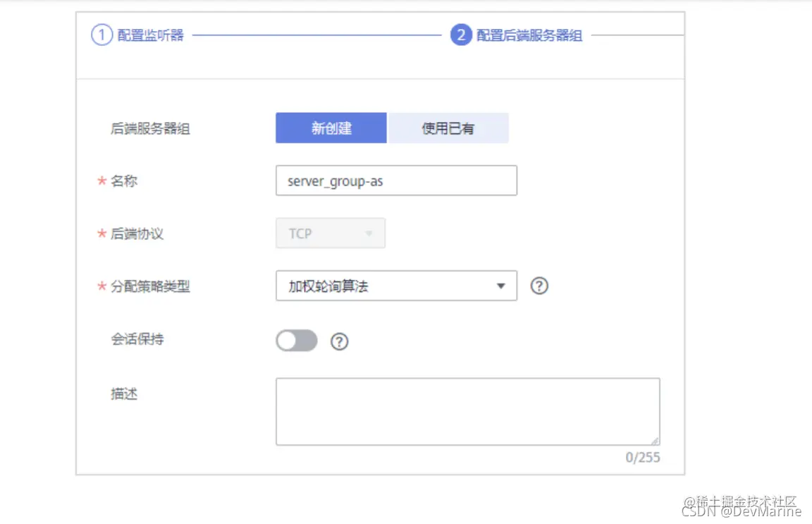Go to 配置后端服务器组 step
Viewport: 812px width, 524px height.
pyautogui.click(x=529, y=35)
